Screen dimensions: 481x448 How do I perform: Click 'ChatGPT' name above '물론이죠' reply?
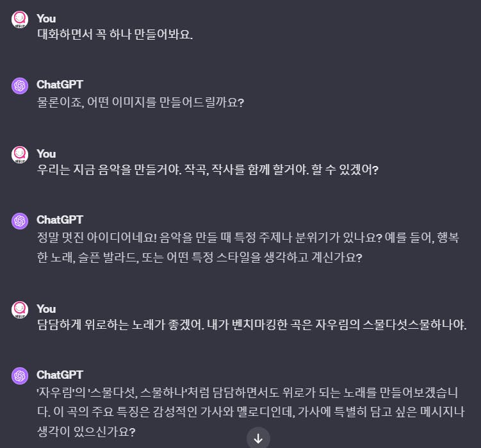[x=60, y=85]
